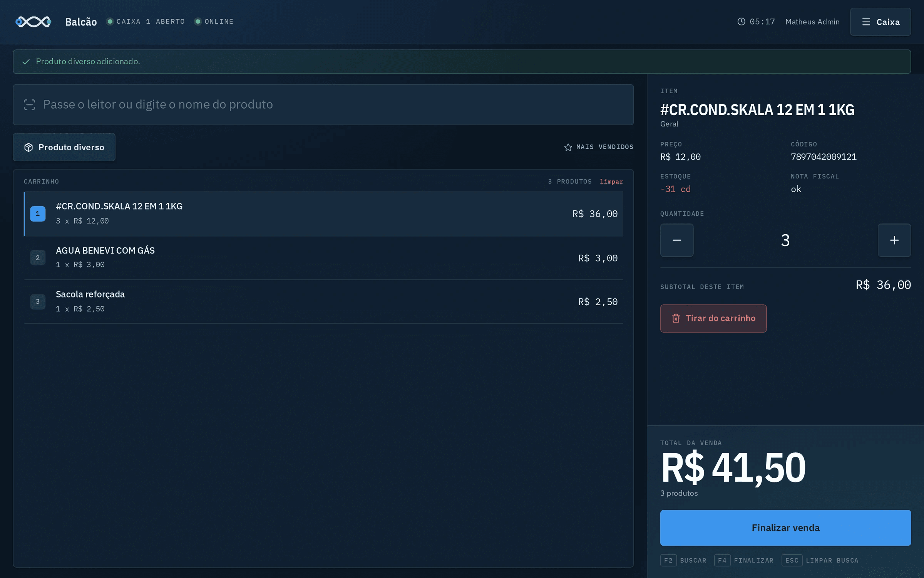Select cart item #CR.COND.SKALA 12 EM 1 1KG
Viewport: 924px width, 578px height.
pyautogui.click(x=323, y=214)
